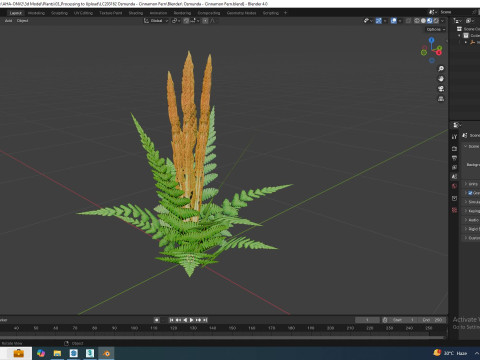Open the View Layer properties tab
The image size is (480, 360).
click(x=454, y=167)
